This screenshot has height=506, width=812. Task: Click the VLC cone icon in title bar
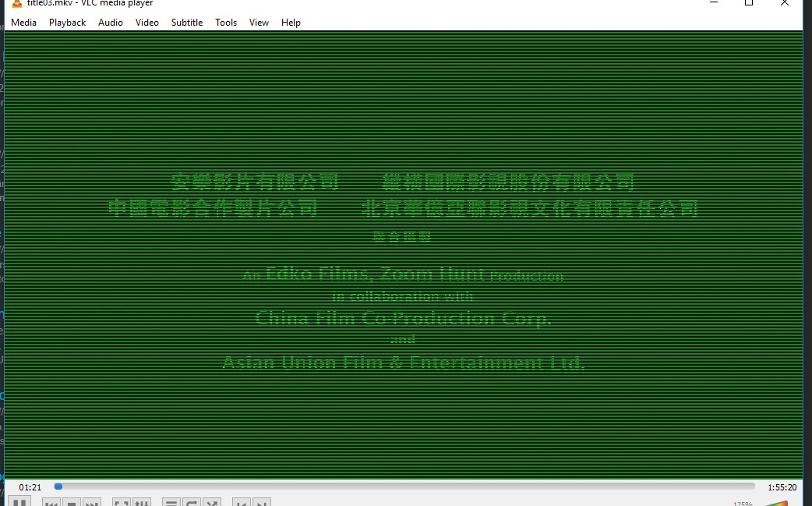(x=17, y=3)
